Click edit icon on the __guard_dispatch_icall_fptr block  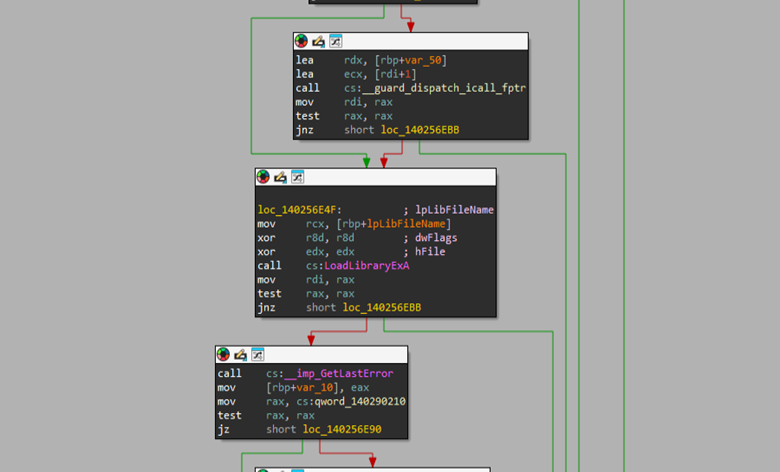tap(318, 41)
